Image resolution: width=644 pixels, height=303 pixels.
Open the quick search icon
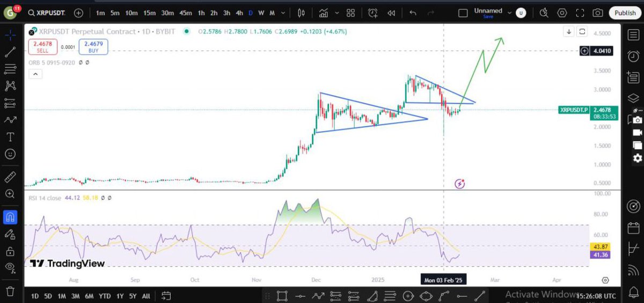point(544,13)
